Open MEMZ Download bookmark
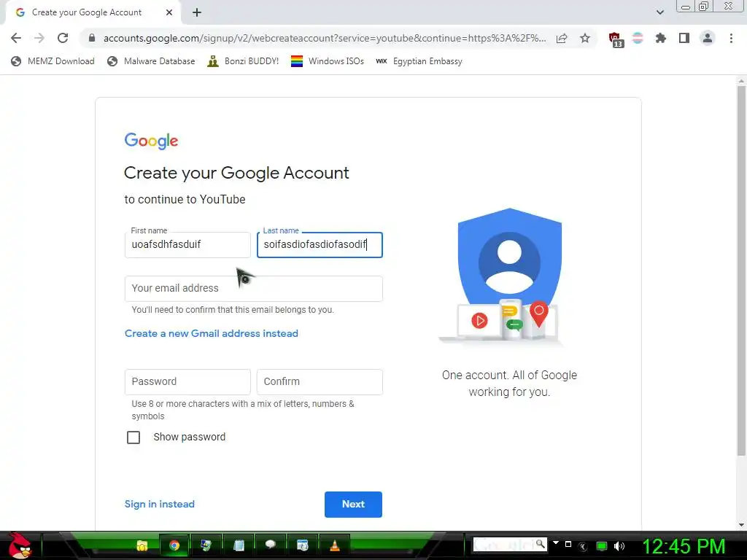This screenshot has width=747, height=560. tap(53, 61)
